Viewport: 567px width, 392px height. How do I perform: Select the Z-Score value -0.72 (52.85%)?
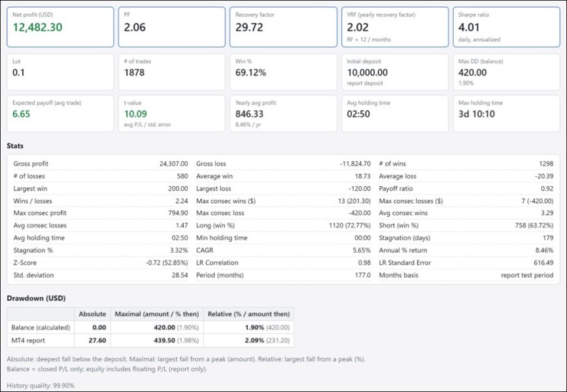167,263
